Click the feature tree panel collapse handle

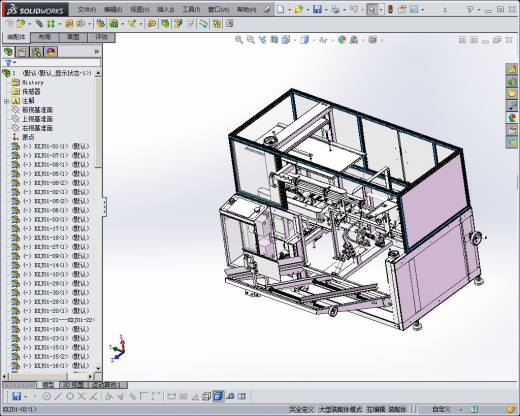pos(105,207)
